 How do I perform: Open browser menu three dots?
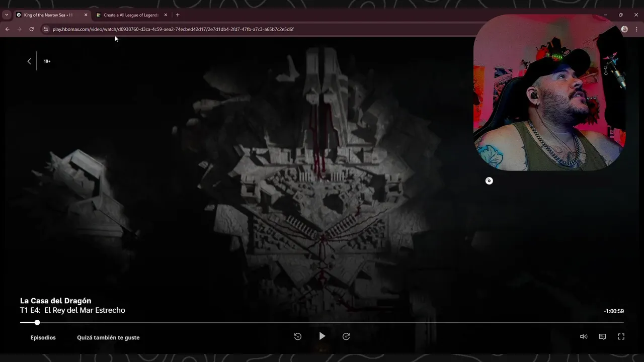point(636,29)
